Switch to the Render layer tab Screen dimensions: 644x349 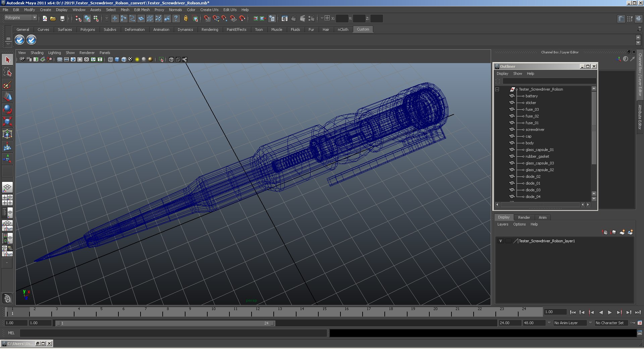point(524,217)
